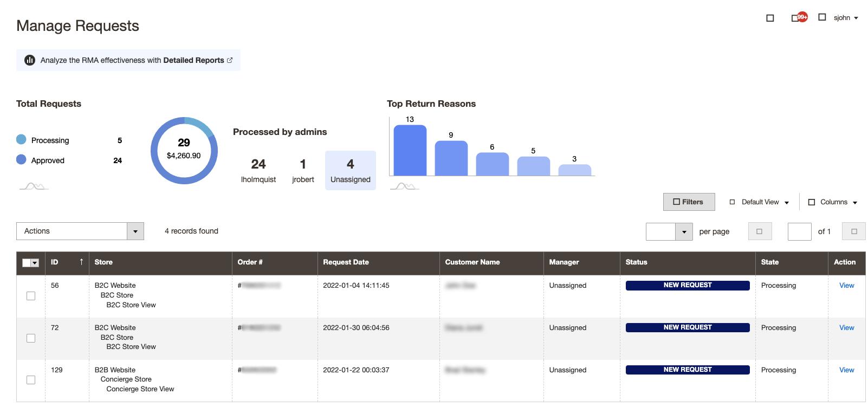Select the checkbox for request ID 56
Viewport: 868px width, 413px height.
pos(31,296)
